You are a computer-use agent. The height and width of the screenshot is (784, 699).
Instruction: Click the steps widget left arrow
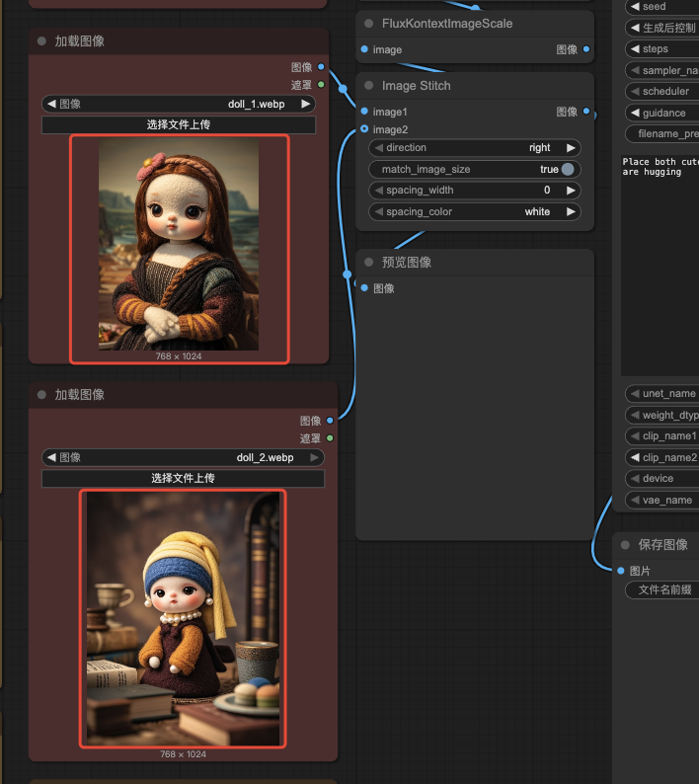click(635, 49)
